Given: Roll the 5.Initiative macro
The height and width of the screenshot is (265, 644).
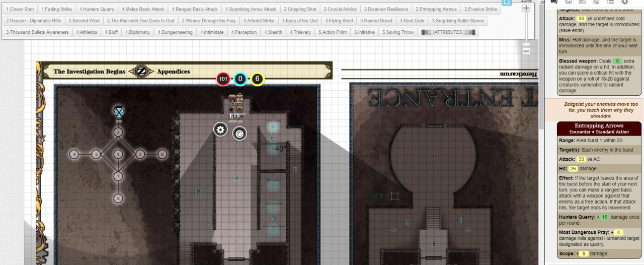Looking at the screenshot, I should tap(364, 32).
